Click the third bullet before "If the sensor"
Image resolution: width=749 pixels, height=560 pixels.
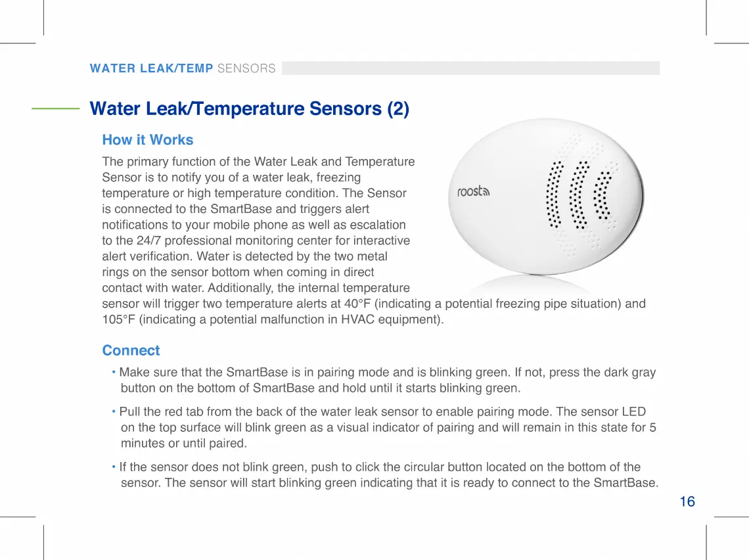pos(114,467)
